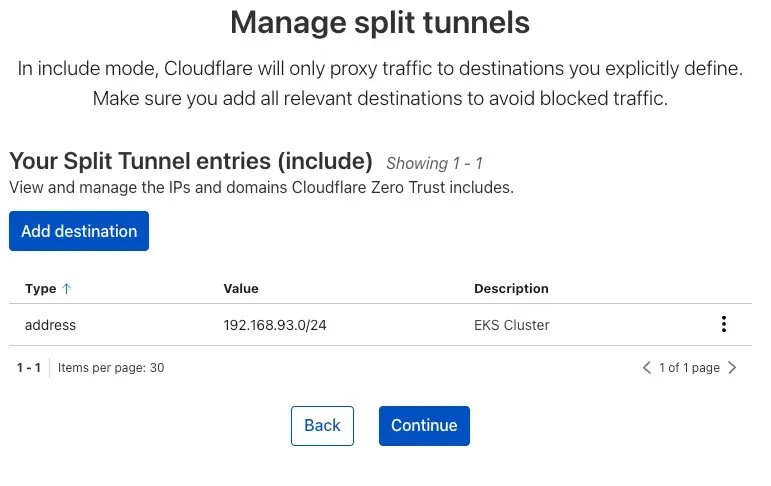Viewport: 771px width, 486px height.
Task: Click 'Your Split Tunnel entries (include)' heading
Action: pos(190,161)
